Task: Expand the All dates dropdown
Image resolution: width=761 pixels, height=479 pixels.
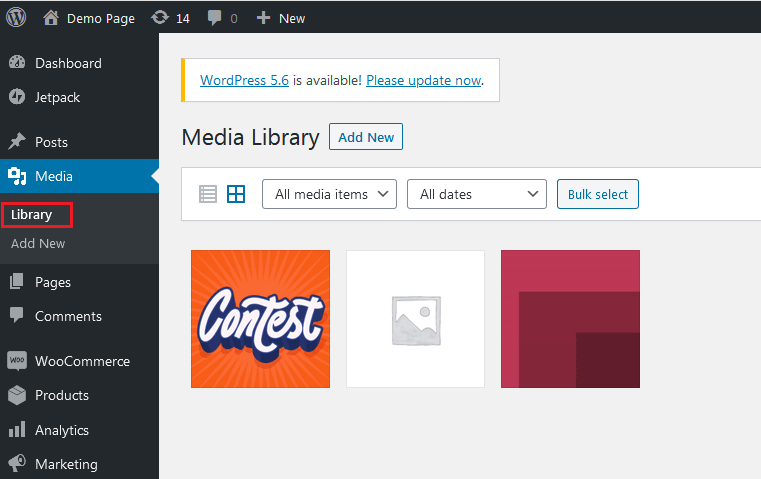Action: (x=477, y=194)
